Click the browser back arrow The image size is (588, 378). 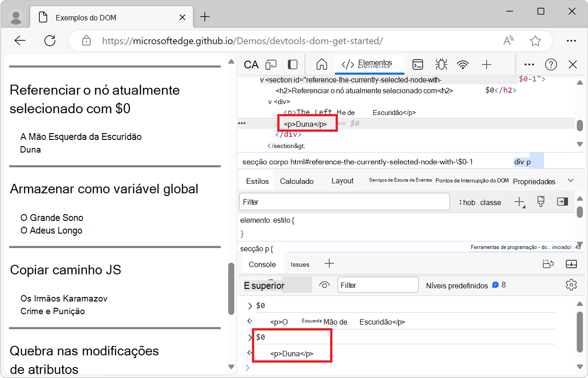click(x=20, y=41)
